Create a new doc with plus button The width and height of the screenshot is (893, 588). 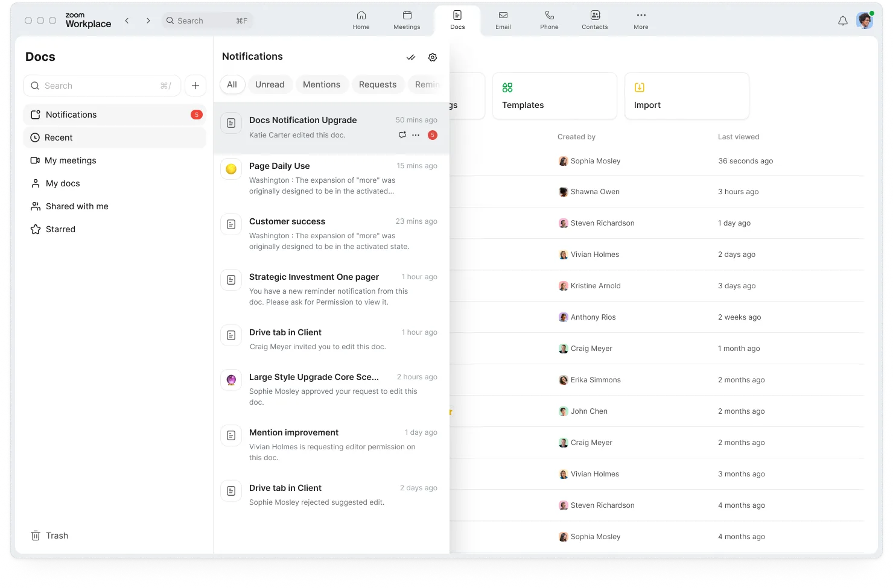coord(195,86)
